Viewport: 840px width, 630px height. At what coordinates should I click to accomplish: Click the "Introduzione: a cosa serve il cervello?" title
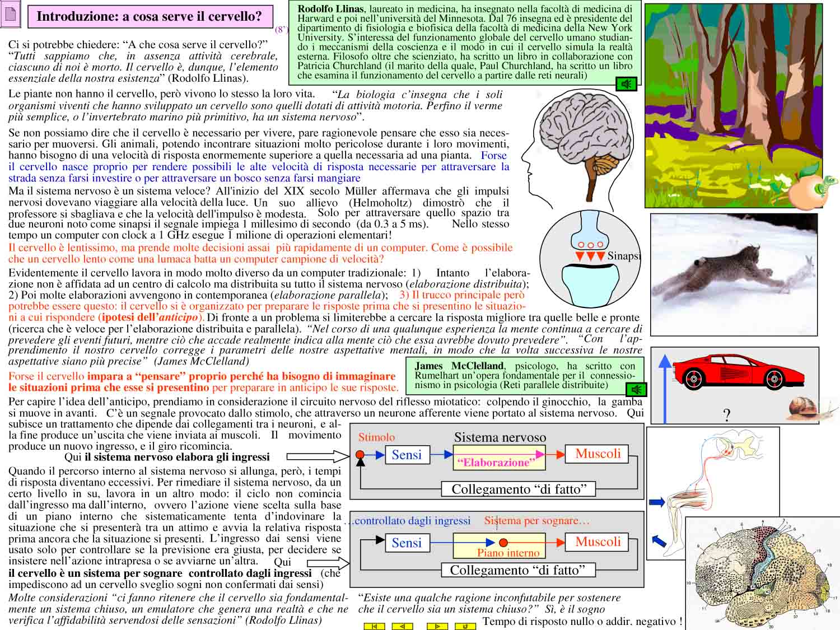click(x=150, y=17)
